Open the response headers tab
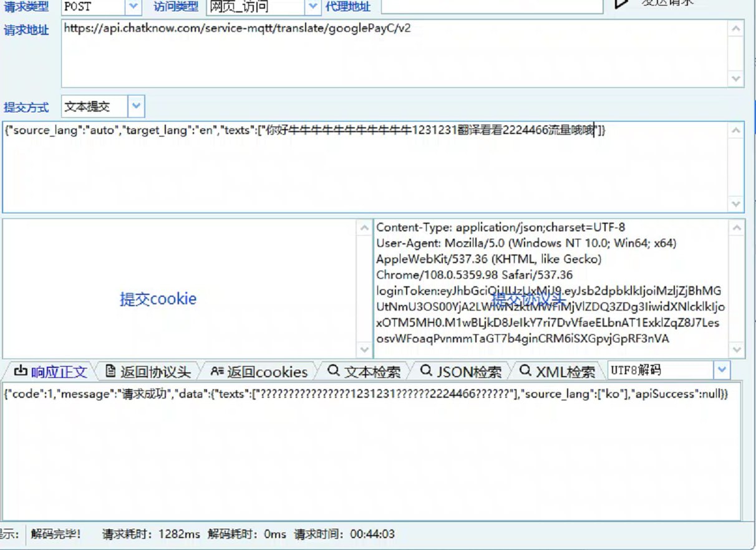This screenshot has height=550, width=756. tap(148, 372)
